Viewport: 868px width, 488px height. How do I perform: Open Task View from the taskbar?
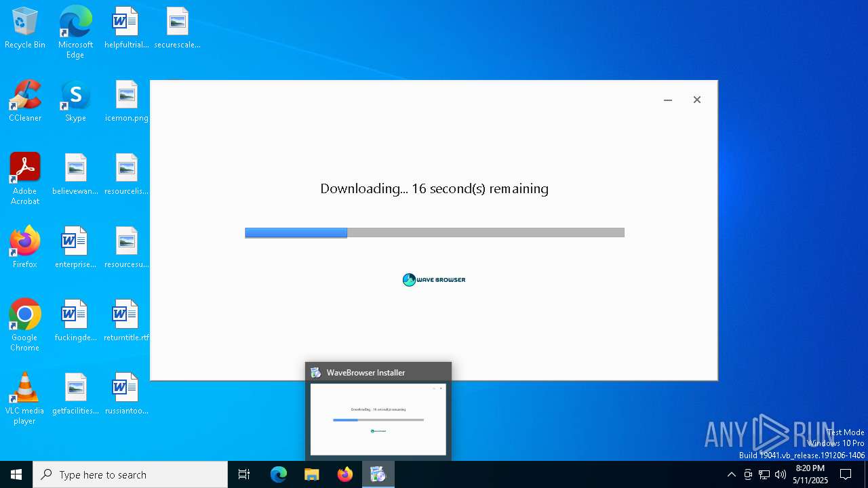244,474
